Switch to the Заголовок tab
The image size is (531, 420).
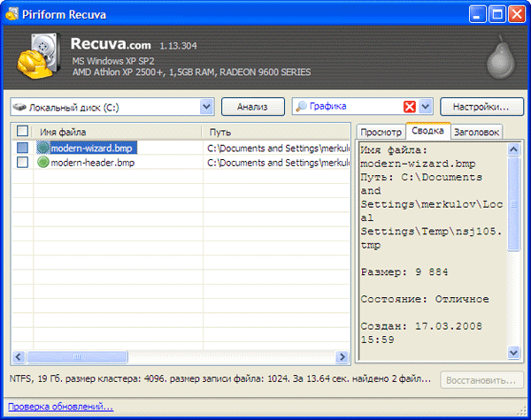(476, 132)
